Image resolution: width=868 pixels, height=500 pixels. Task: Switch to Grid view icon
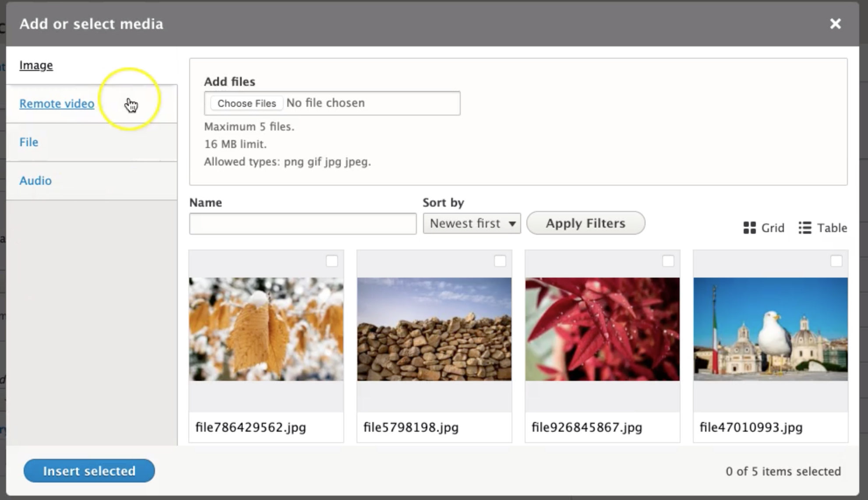click(749, 228)
